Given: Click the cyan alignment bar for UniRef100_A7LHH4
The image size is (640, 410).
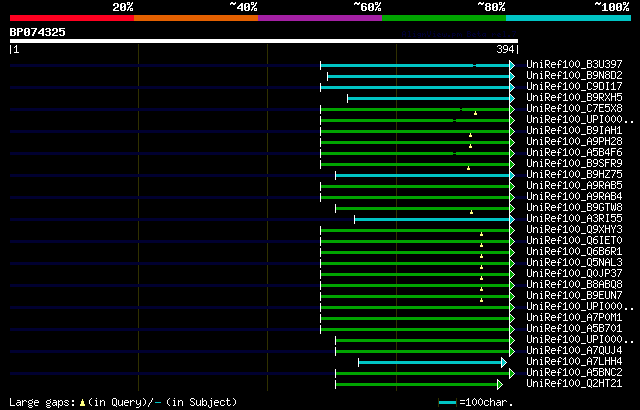Looking at the screenshot, I should coord(430,363).
